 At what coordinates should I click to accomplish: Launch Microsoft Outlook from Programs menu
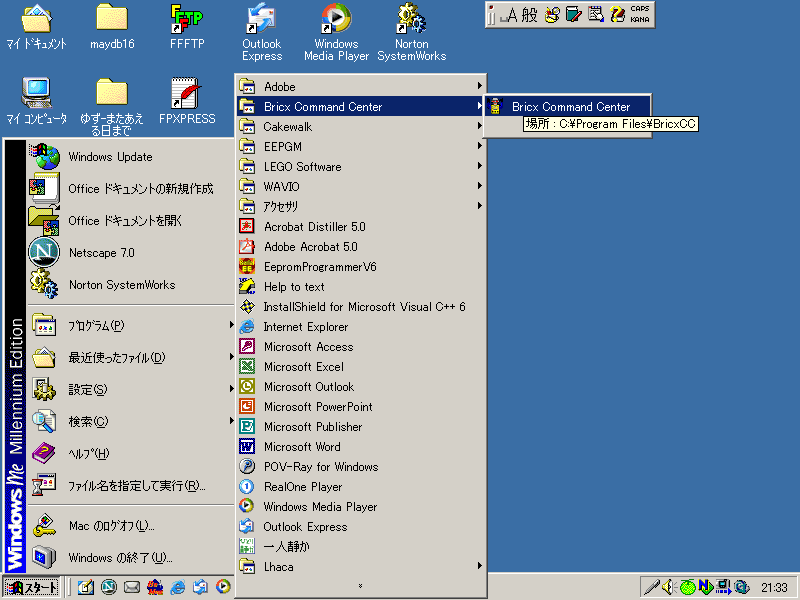point(361,386)
